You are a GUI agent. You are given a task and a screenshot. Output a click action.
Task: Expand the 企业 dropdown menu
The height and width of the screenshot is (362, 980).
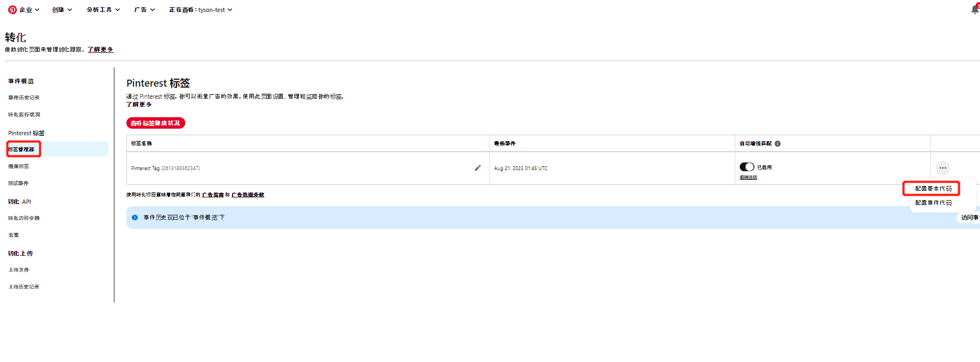pyautogui.click(x=29, y=10)
